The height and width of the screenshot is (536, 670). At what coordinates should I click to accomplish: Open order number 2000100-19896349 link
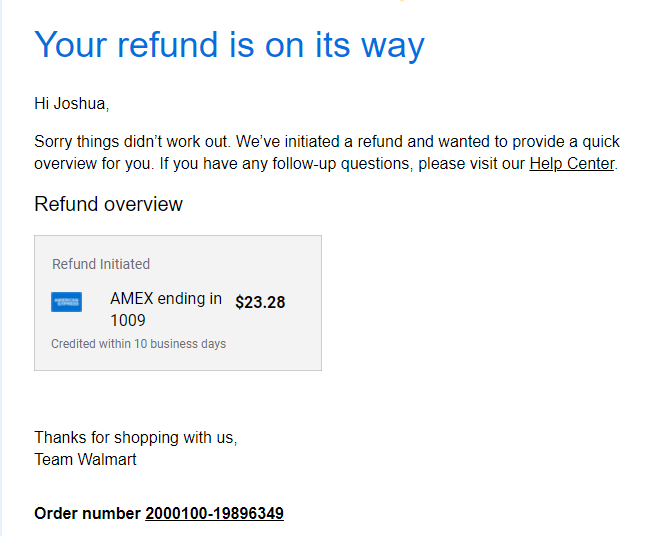pyautogui.click(x=215, y=513)
